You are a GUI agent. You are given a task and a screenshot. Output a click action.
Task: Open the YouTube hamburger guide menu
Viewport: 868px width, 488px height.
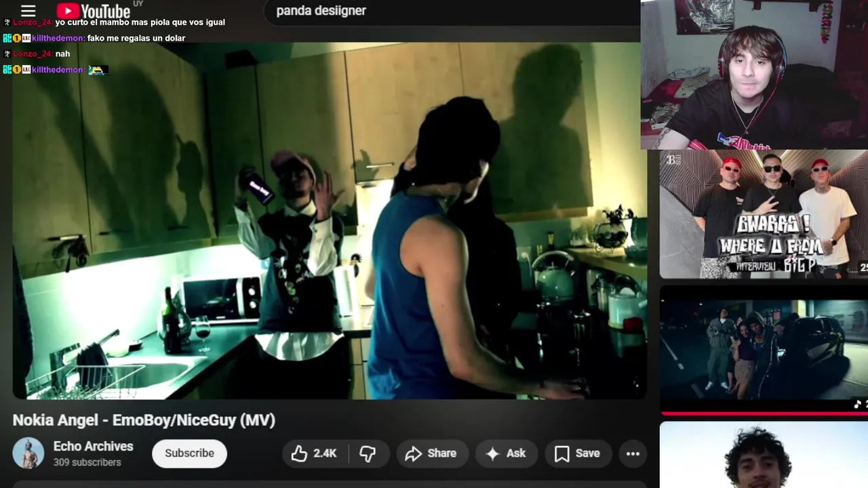tap(28, 11)
